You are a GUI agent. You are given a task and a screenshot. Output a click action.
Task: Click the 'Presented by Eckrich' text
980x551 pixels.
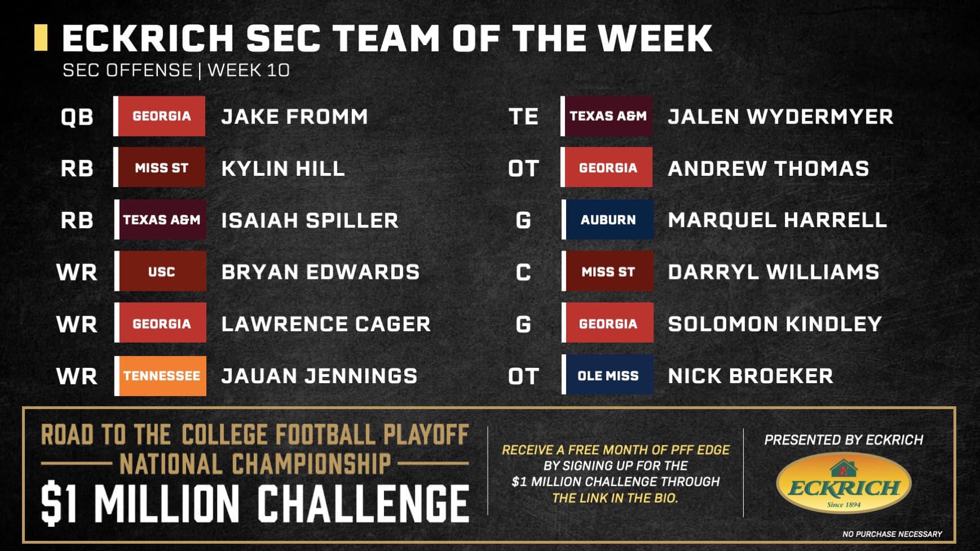click(x=844, y=440)
